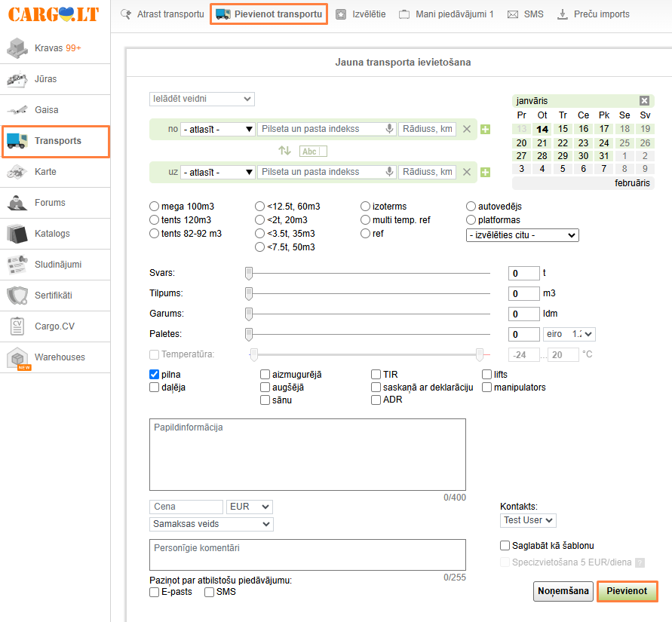The image size is (672, 622).
Task: Switch to the 'Atrast transportu' tab
Action: click(x=162, y=14)
